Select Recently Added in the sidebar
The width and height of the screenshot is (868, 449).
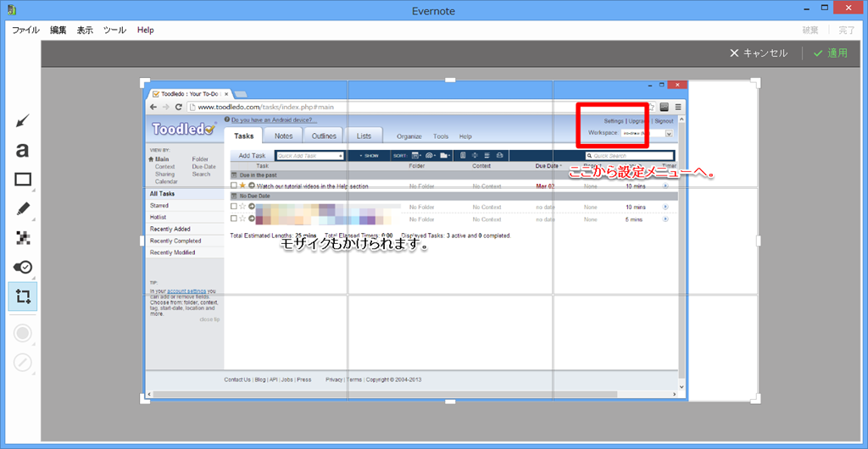(170, 229)
